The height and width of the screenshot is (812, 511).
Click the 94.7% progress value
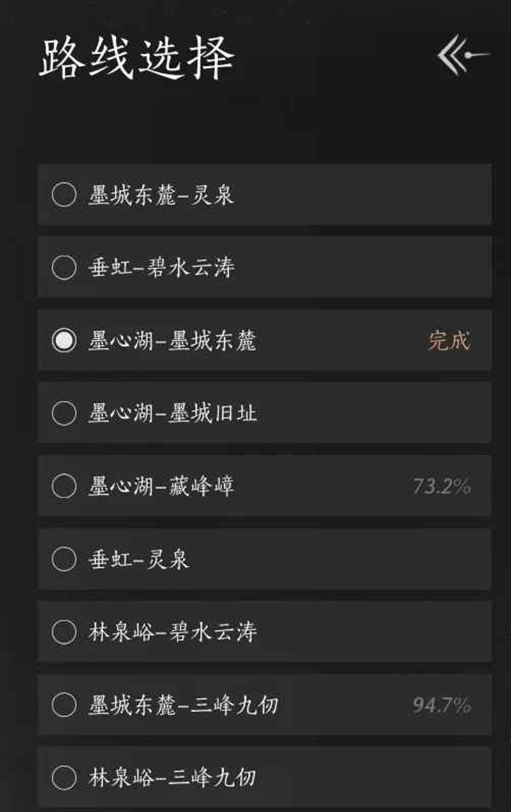point(441,705)
